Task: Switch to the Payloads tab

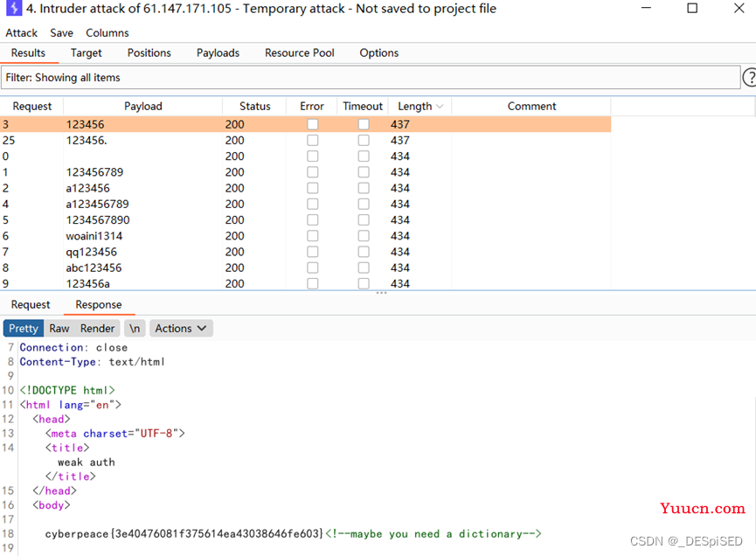Action: [218, 53]
